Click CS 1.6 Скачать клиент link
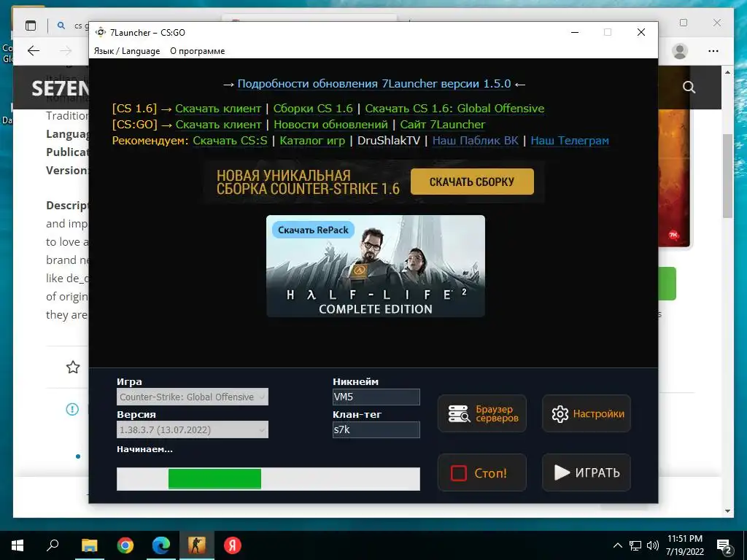The height and width of the screenshot is (560, 747). click(x=218, y=109)
